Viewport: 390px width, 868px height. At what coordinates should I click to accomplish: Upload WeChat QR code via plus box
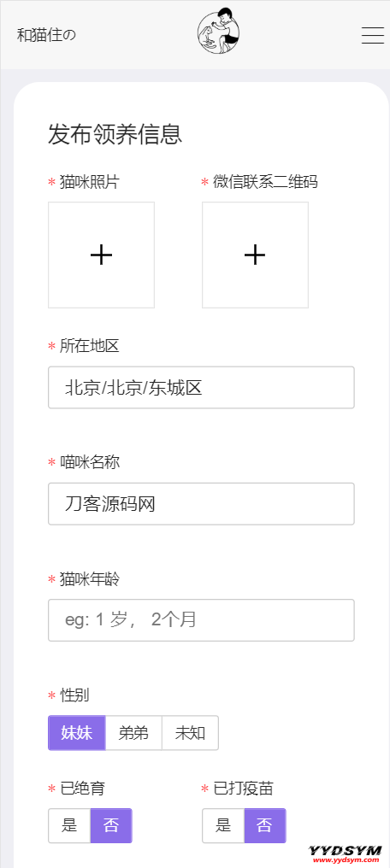[255, 255]
